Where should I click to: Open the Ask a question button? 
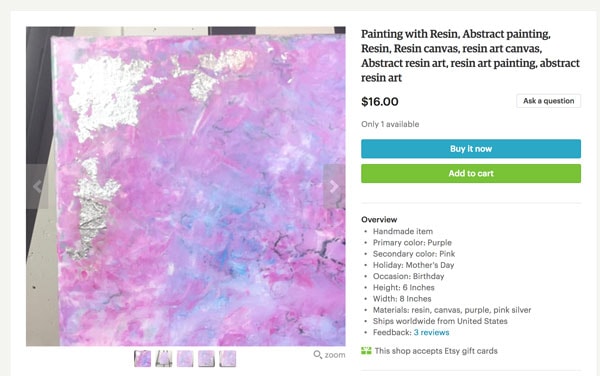548,101
